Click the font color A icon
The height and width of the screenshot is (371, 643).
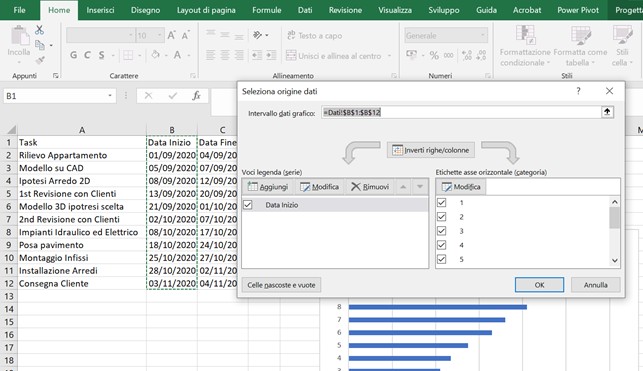point(178,55)
